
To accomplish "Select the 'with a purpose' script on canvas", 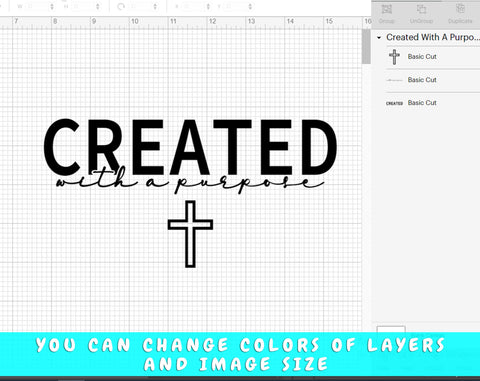I will (190, 181).
